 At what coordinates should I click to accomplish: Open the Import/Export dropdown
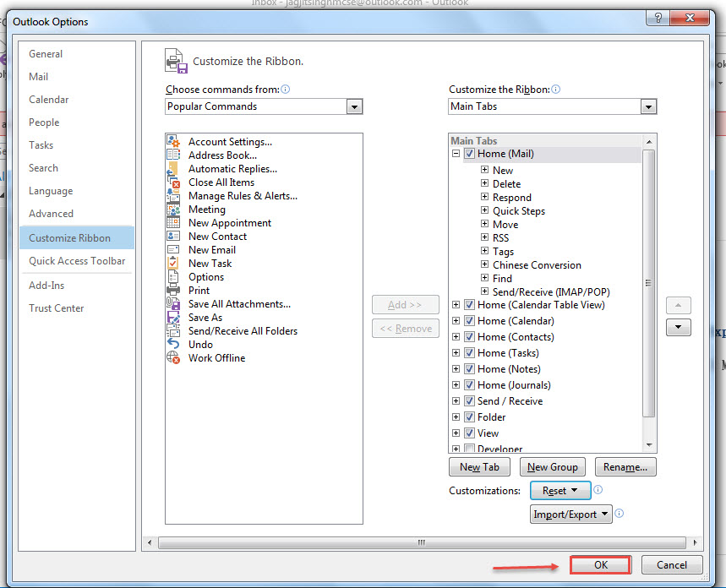(570, 514)
